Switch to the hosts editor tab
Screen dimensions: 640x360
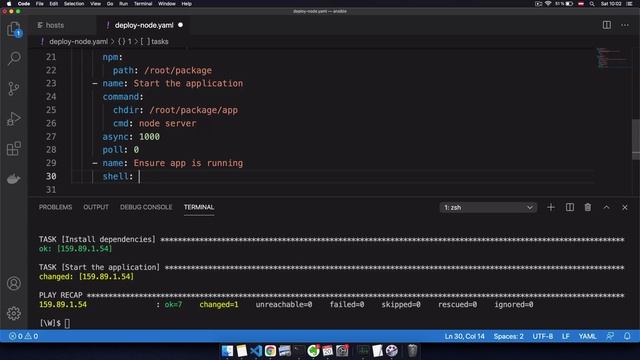click(62, 25)
